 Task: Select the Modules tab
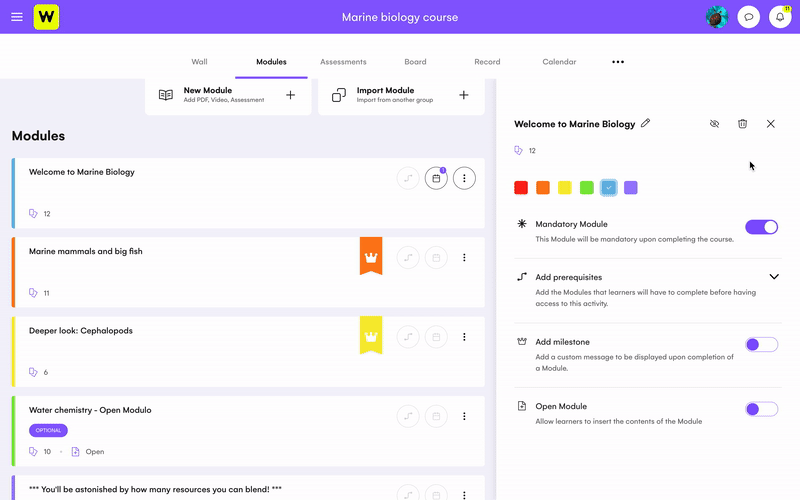pos(271,62)
